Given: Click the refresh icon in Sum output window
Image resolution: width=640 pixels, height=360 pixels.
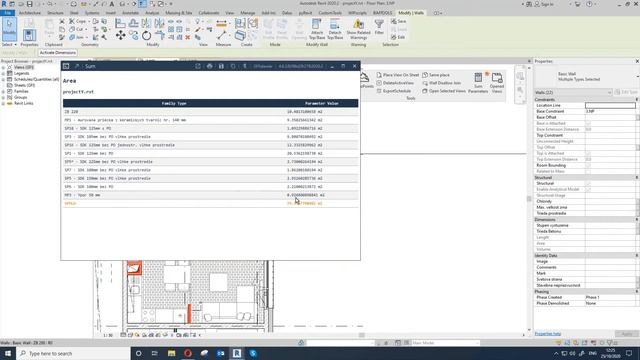Looking at the screenshot, I should (233, 66).
